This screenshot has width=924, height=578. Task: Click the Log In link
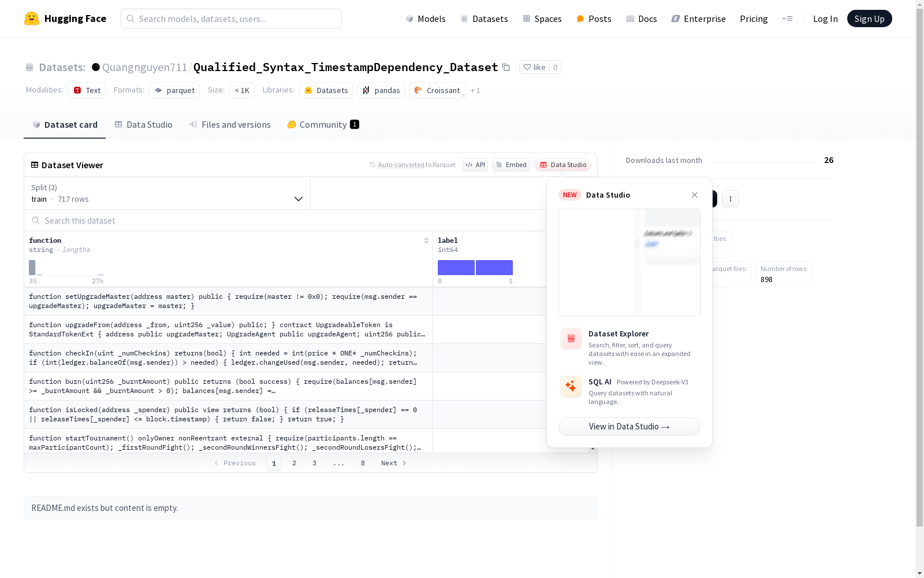(825, 18)
